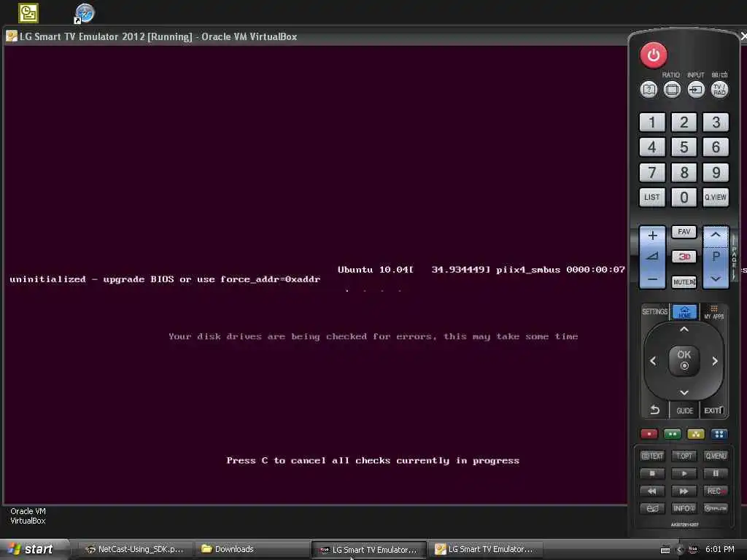Select the active LG Smart TV Emulator taskbar item
This screenshot has height=560, width=747.
tap(368, 549)
